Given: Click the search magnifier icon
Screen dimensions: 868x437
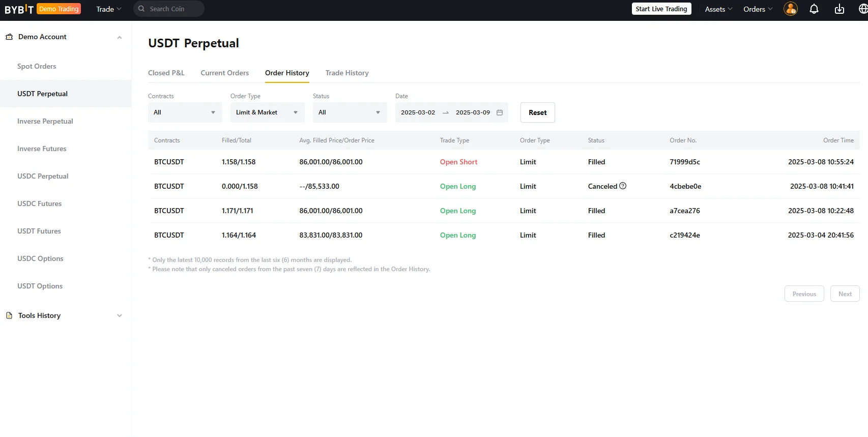Looking at the screenshot, I should tap(141, 9).
